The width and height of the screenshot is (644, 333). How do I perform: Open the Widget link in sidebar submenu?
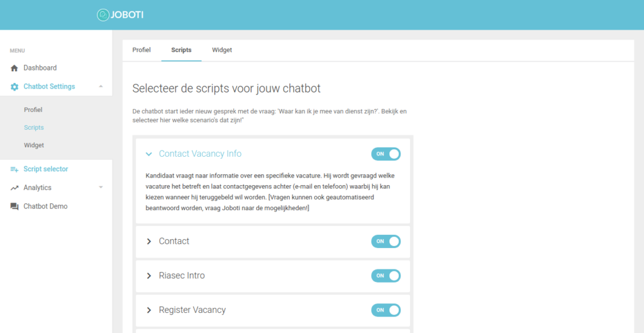pyautogui.click(x=34, y=145)
